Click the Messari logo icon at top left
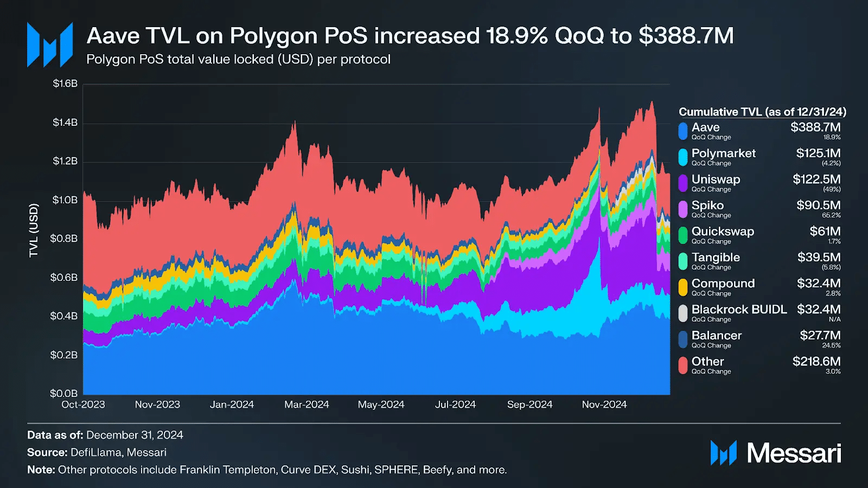The image size is (868, 488). (50, 44)
